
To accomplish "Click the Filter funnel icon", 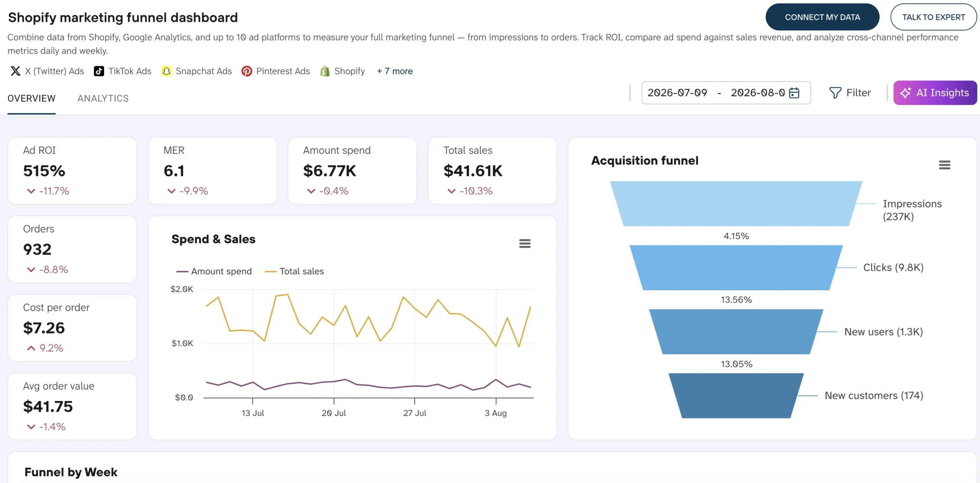I will point(835,93).
